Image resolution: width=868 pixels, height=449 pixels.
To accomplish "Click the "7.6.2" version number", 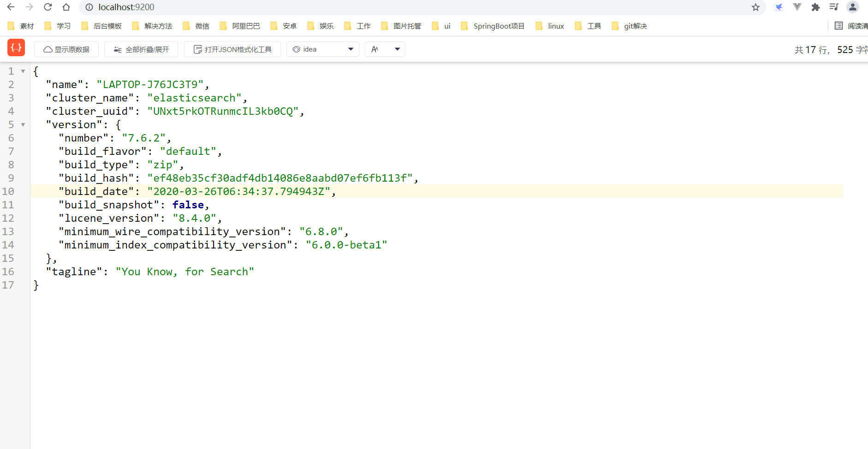I will click(x=143, y=138).
